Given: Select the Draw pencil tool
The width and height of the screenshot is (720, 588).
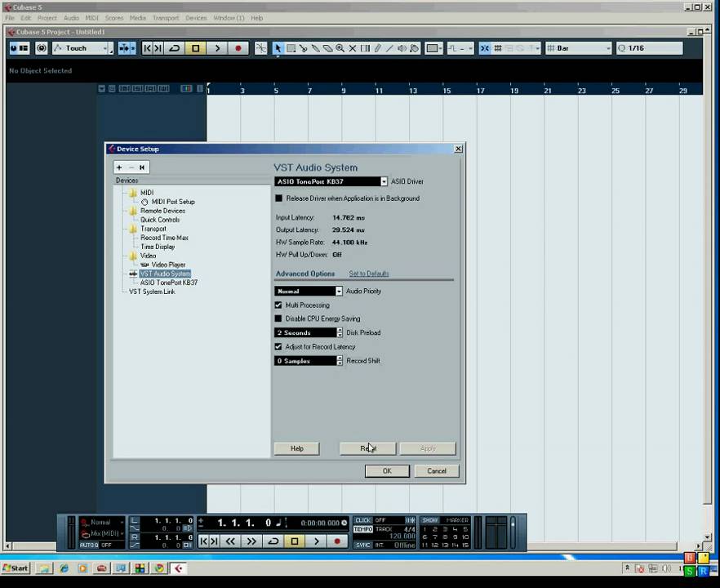Looking at the screenshot, I should tap(377, 48).
